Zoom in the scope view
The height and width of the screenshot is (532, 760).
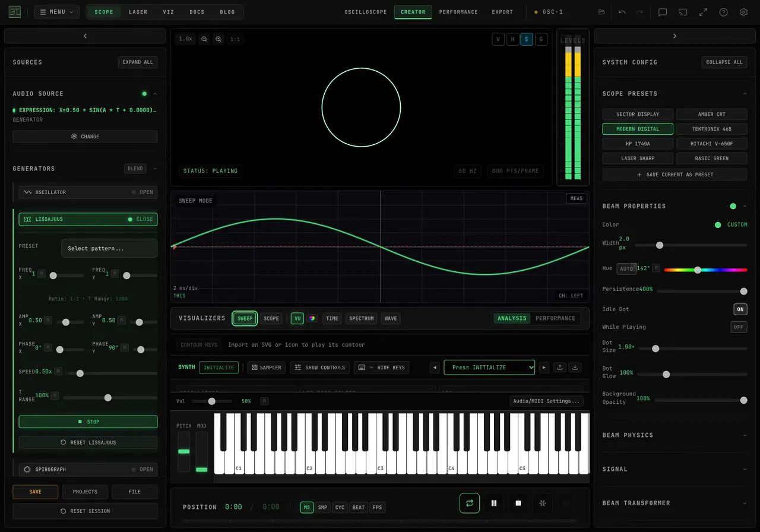pyautogui.click(x=218, y=39)
